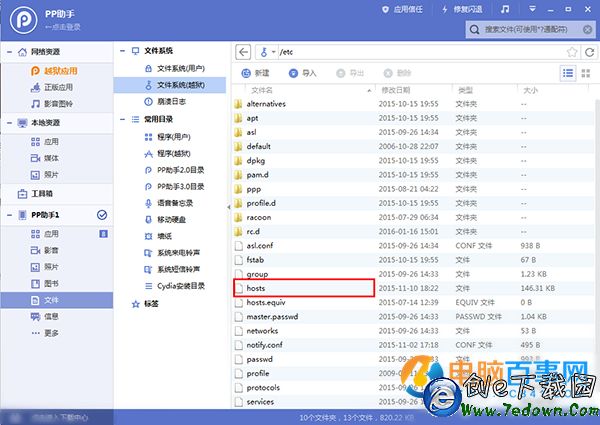Collapse the 常用目录 tree node

pos(122,119)
